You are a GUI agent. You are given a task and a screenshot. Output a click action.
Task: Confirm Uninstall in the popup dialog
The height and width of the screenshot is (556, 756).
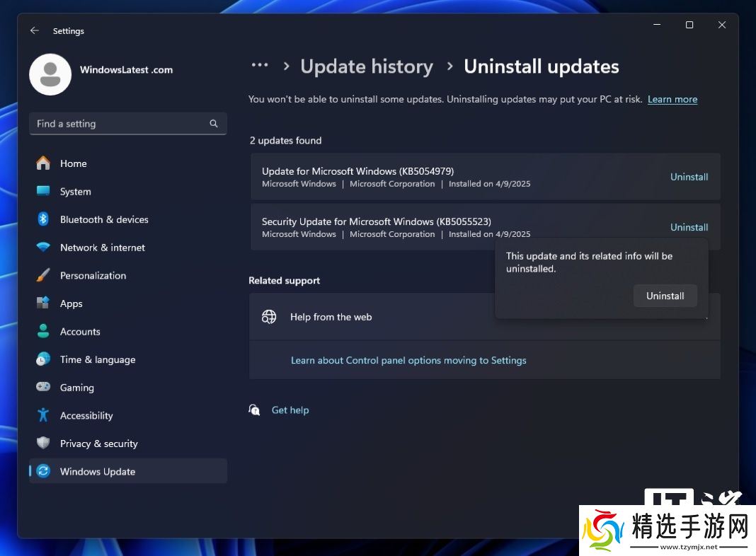point(665,296)
